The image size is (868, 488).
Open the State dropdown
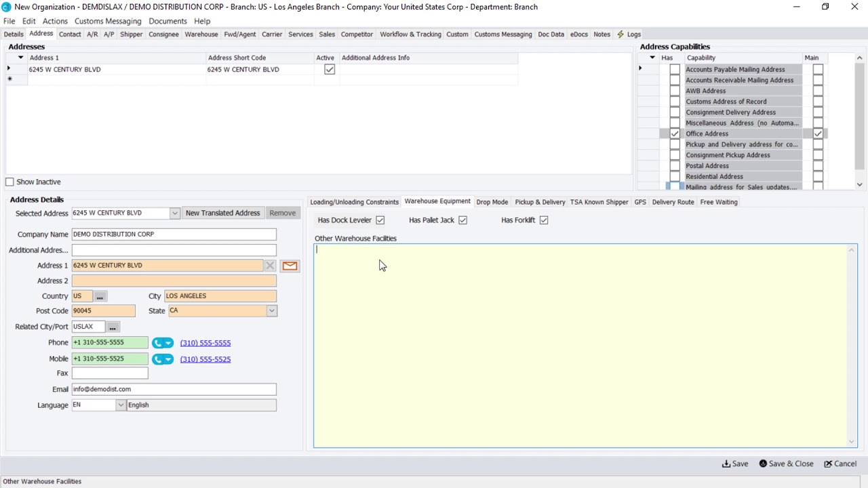pos(271,311)
